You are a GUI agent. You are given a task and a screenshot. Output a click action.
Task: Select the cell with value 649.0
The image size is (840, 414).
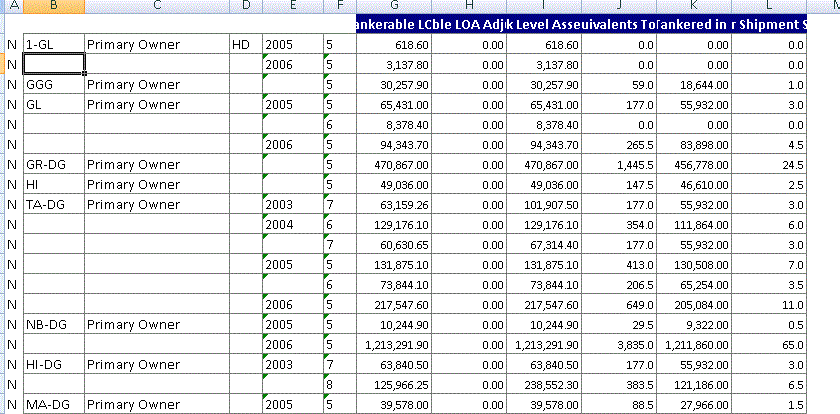pyautogui.click(x=619, y=304)
